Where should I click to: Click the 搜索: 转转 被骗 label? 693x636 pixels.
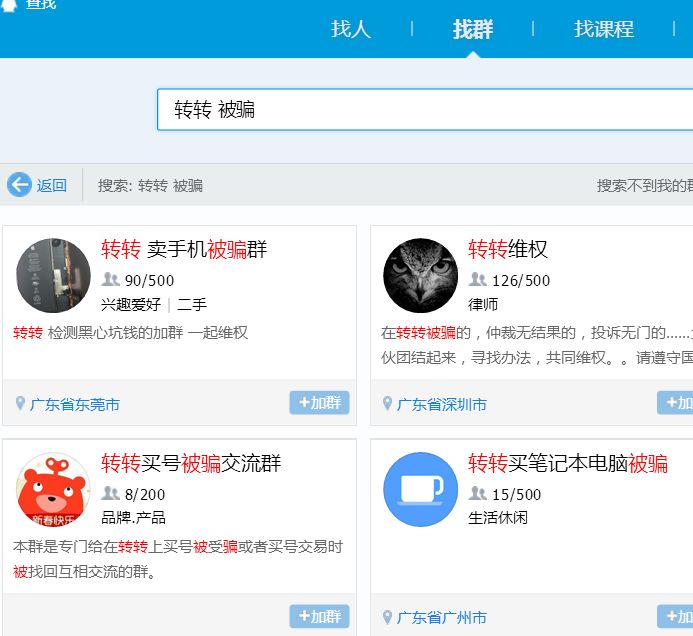coord(150,186)
